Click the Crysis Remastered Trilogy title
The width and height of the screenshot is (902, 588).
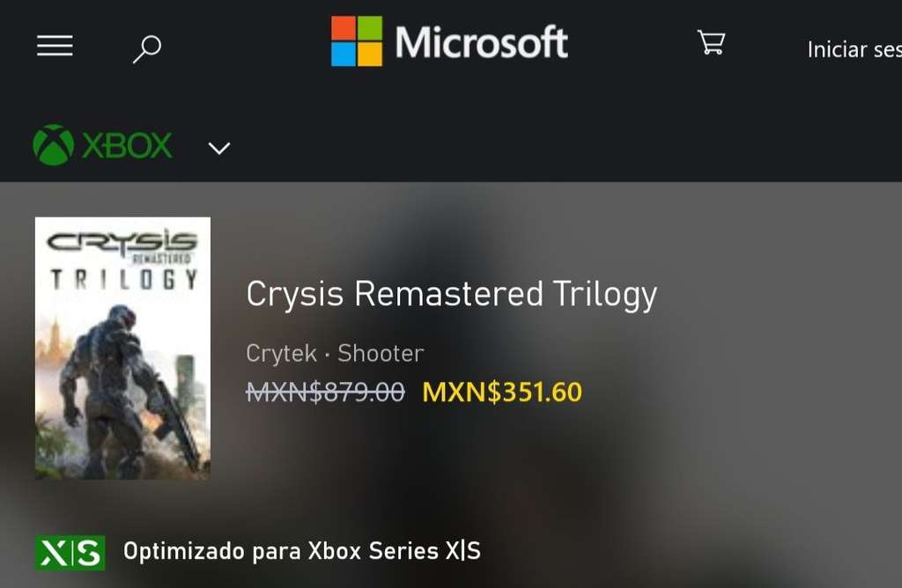coord(452,294)
